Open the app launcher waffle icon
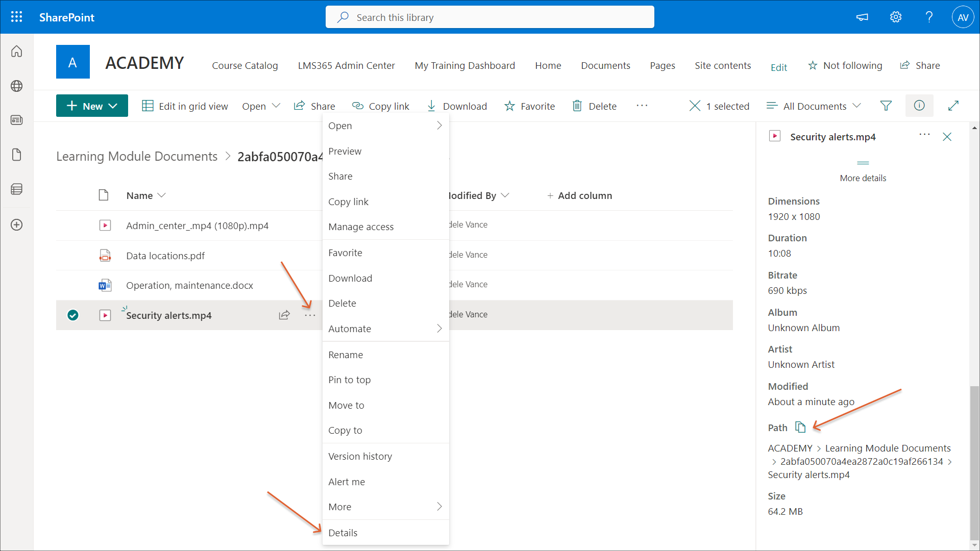This screenshot has height=551, width=980. pyautogui.click(x=16, y=17)
